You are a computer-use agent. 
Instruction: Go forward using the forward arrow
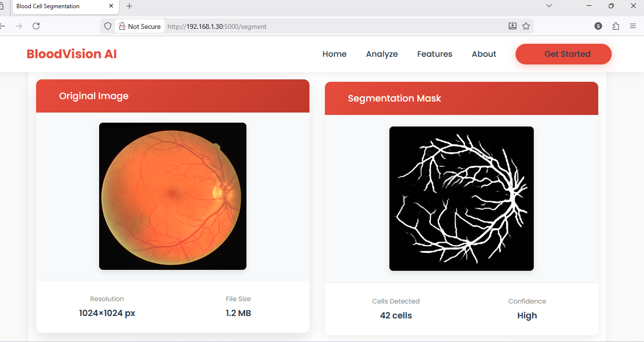click(x=18, y=26)
